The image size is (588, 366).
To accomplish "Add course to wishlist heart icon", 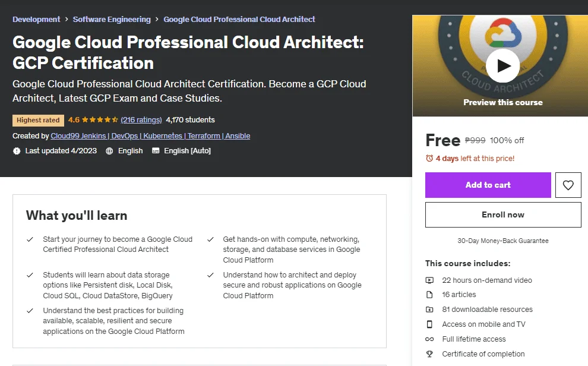I will point(568,185).
